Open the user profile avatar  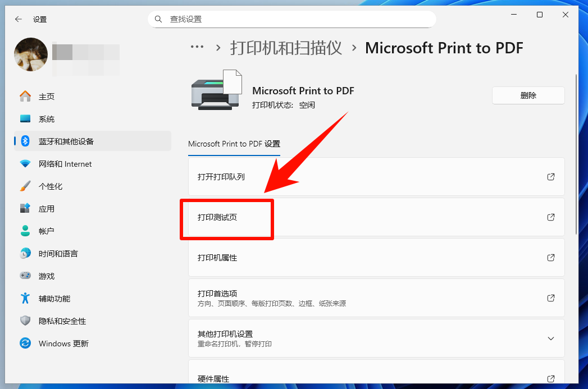pyautogui.click(x=31, y=54)
